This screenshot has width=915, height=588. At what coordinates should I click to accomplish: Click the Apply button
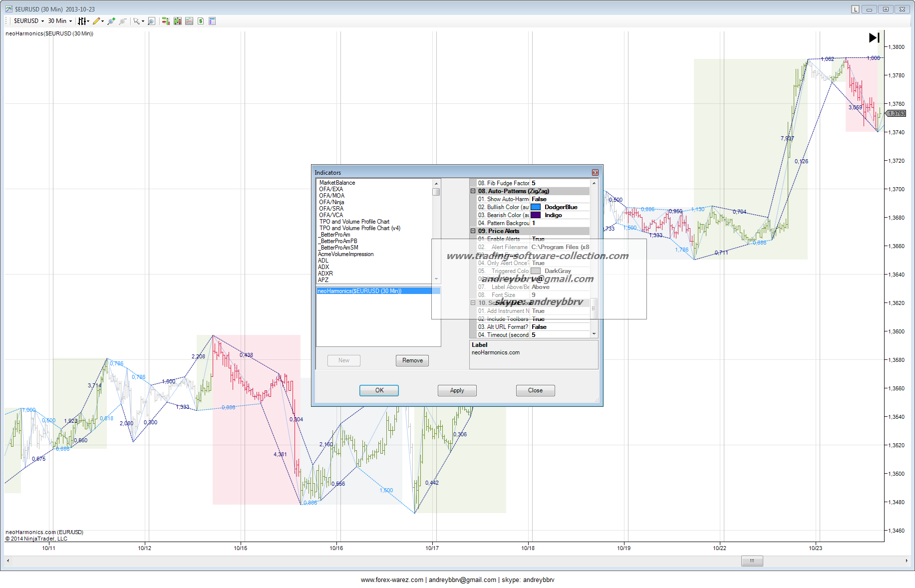(x=457, y=390)
